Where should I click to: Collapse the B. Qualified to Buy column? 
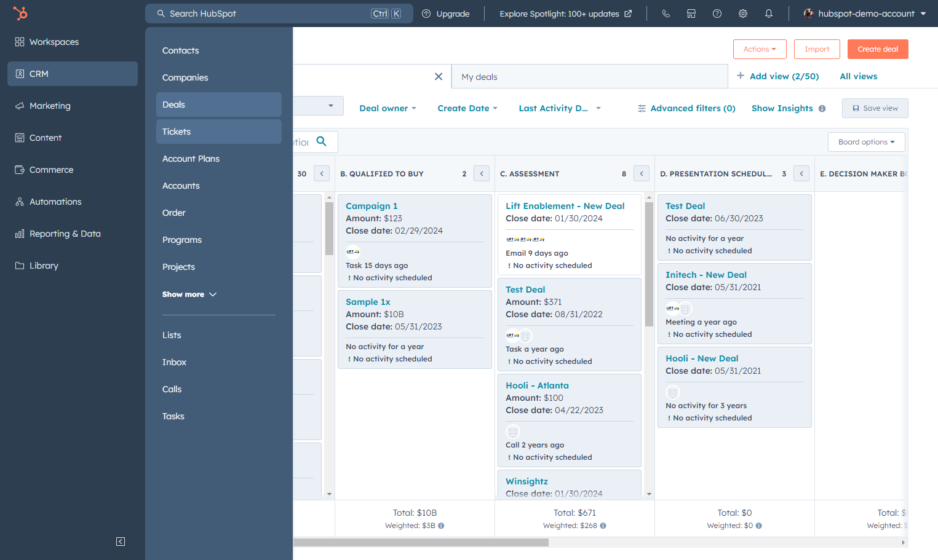pyautogui.click(x=482, y=174)
